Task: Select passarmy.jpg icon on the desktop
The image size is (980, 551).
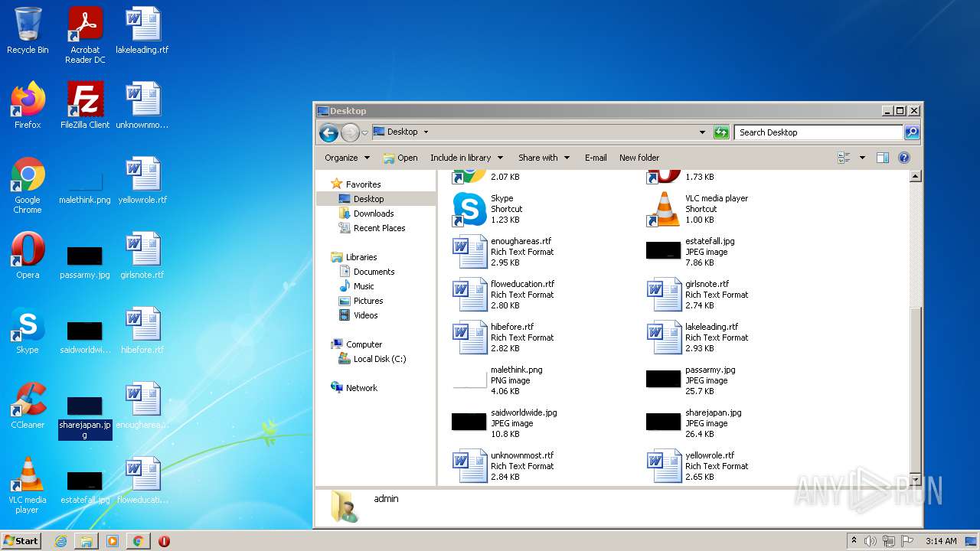Action: tap(85, 262)
